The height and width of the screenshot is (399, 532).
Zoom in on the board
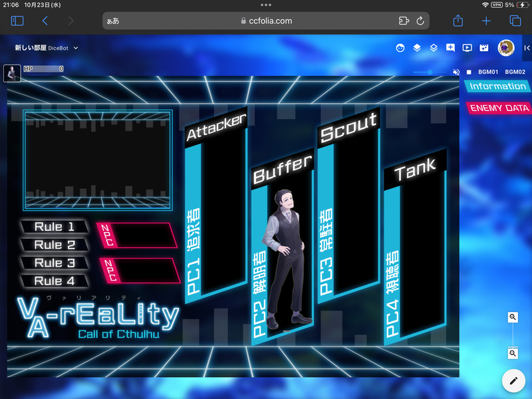click(513, 317)
